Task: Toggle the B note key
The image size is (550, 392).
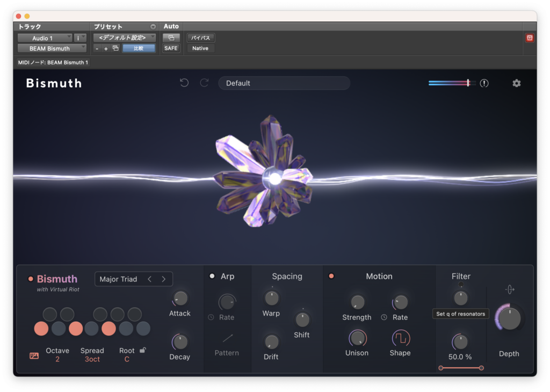Action: tap(143, 329)
